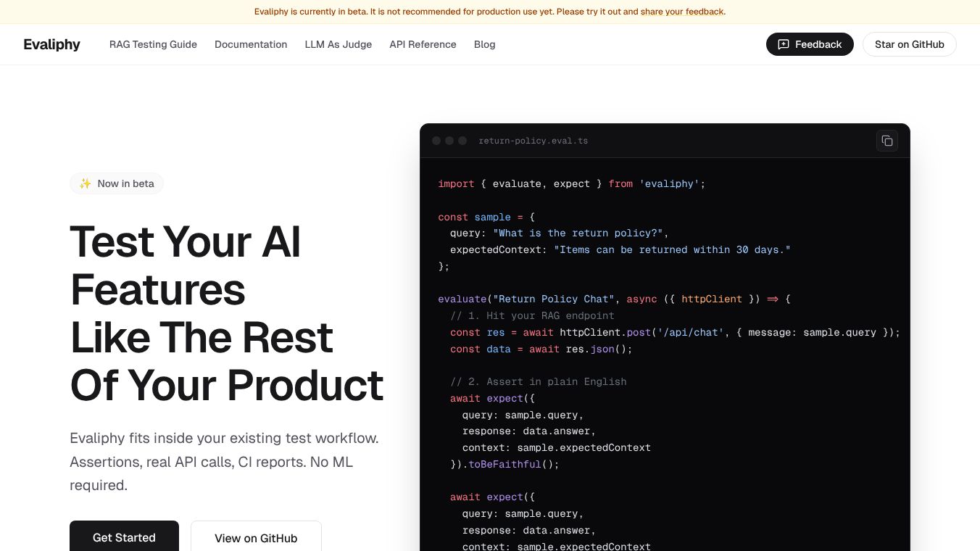980x551 pixels.
Task: Click the httpClient.post('/api/chat') code line
Action: tap(675, 332)
